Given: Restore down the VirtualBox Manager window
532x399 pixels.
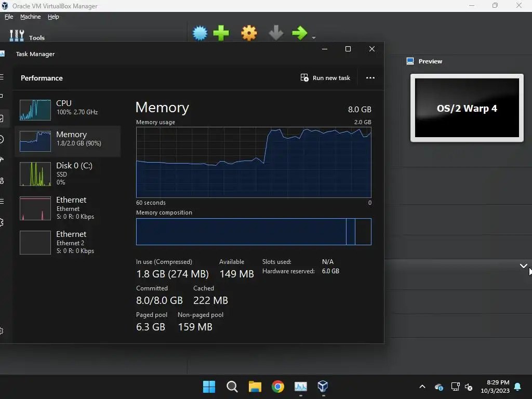Looking at the screenshot, I should coord(495,5).
